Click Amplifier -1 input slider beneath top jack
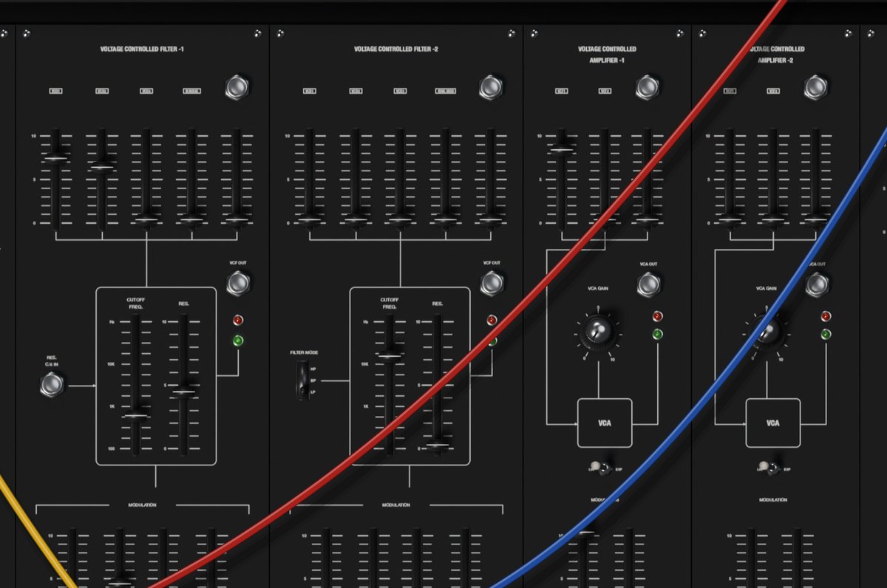The height and width of the screenshot is (588, 887). click(x=648, y=219)
